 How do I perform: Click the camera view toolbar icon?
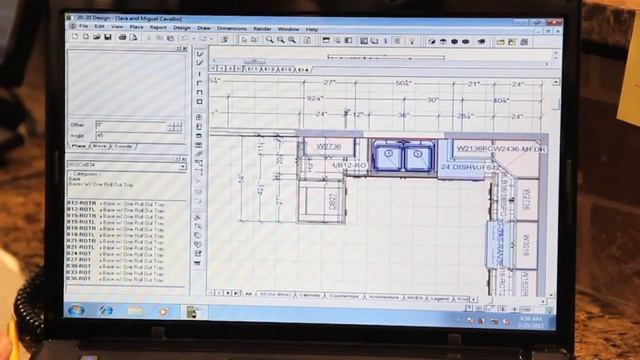click(482, 41)
